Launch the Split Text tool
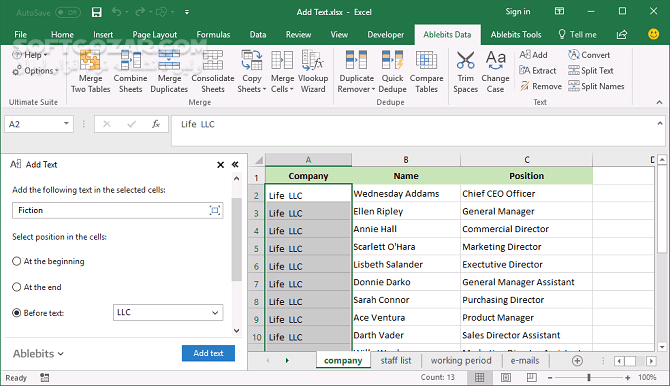The width and height of the screenshot is (670, 386). [591, 71]
